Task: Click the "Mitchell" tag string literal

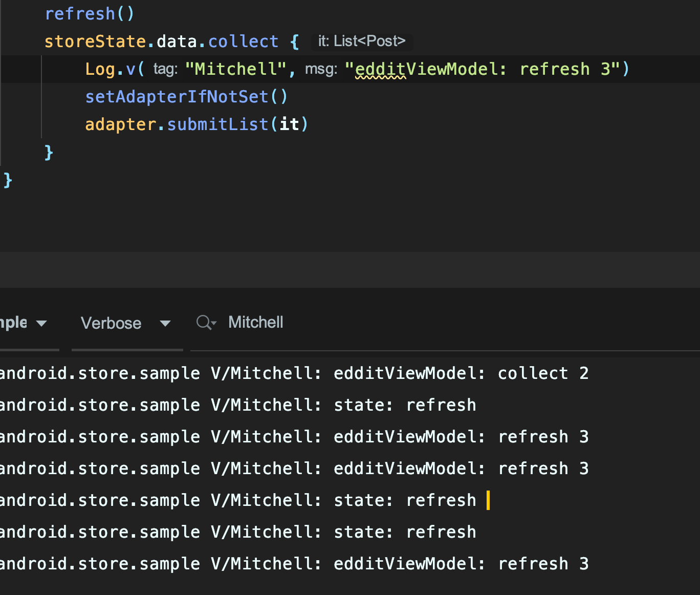Action: 235,69
